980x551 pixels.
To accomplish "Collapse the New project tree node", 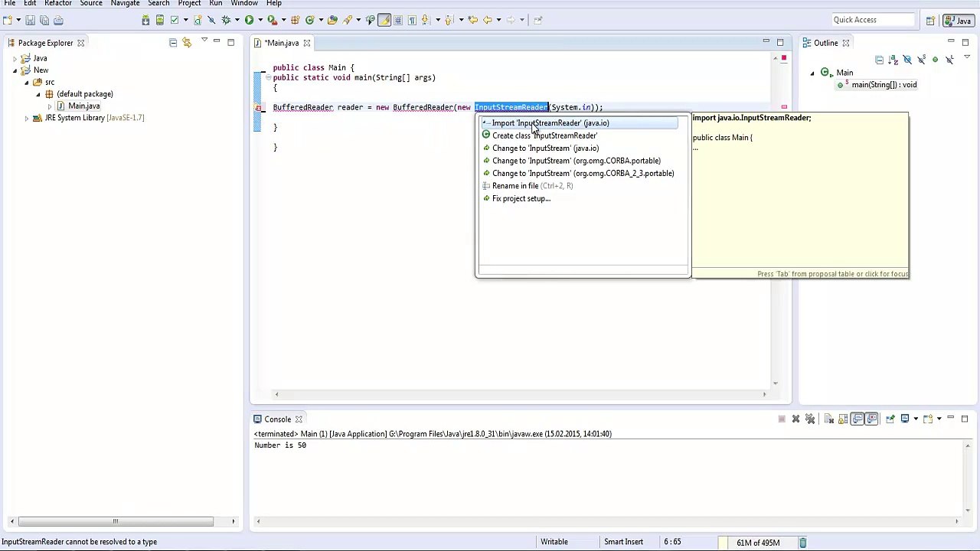I will pyautogui.click(x=15, y=70).
